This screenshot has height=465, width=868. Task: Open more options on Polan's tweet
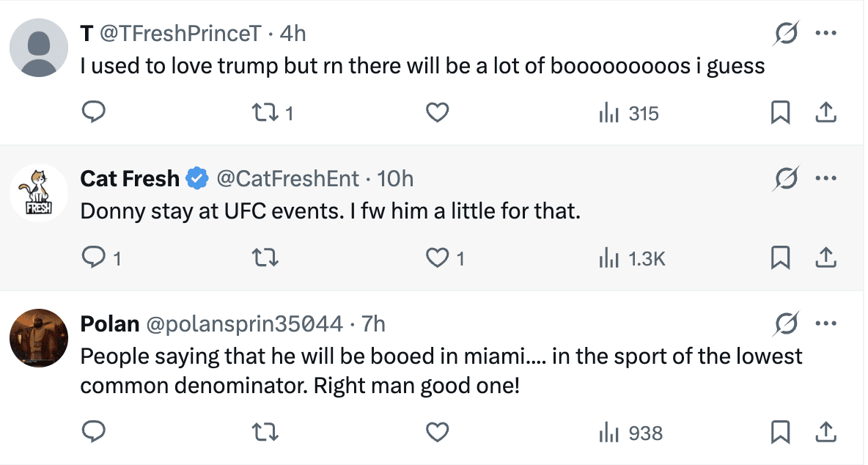tap(826, 323)
